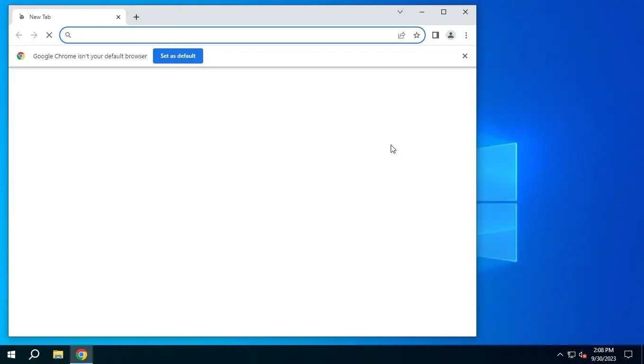Open File Explorer from taskbar
Image resolution: width=644 pixels, height=364 pixels.
pos(58,355)
